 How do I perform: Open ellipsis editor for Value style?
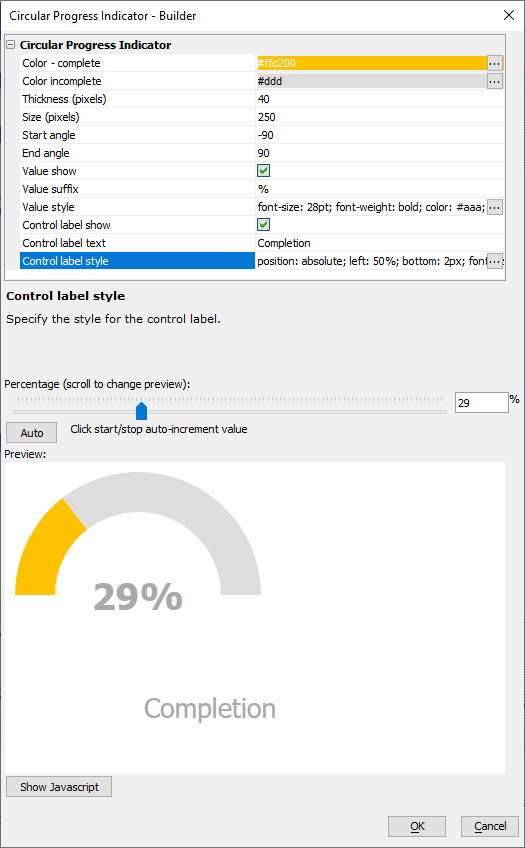[495, 207]
